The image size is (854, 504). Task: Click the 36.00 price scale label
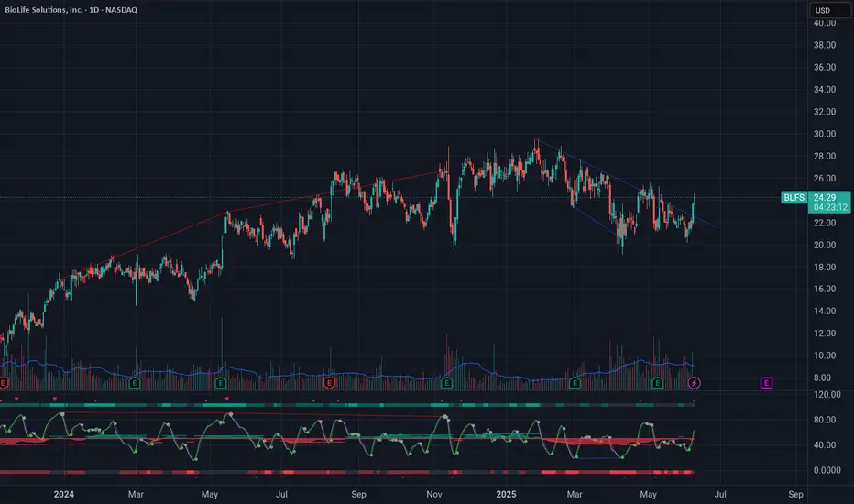click(x=825, y=68)
